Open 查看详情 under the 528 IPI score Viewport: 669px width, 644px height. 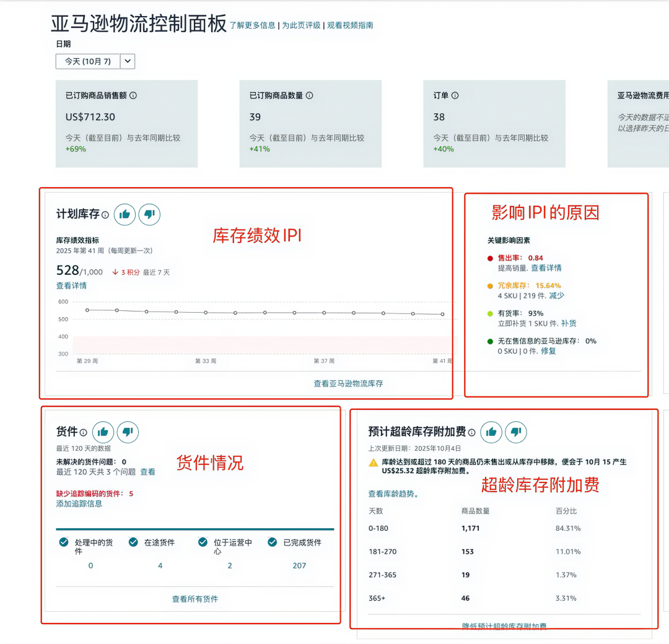pyautogui.click(x=71, y=285)
